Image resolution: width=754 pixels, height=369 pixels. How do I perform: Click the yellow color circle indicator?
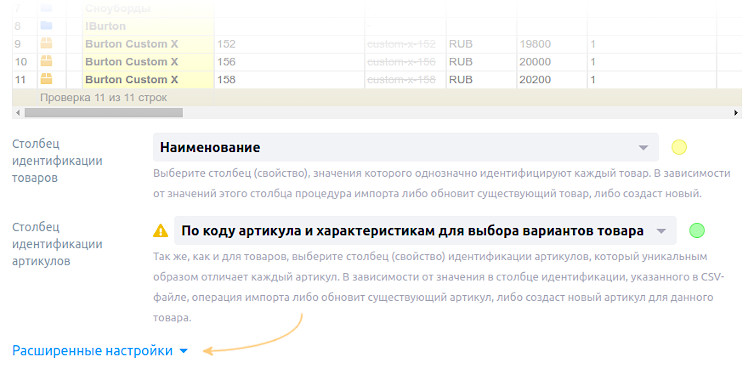tap(679, 147)
